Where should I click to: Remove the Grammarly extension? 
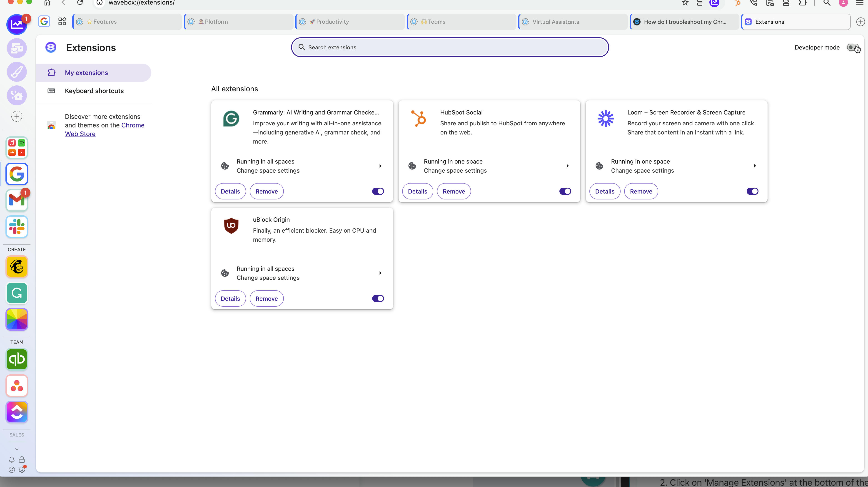click(x=267, y=191)
